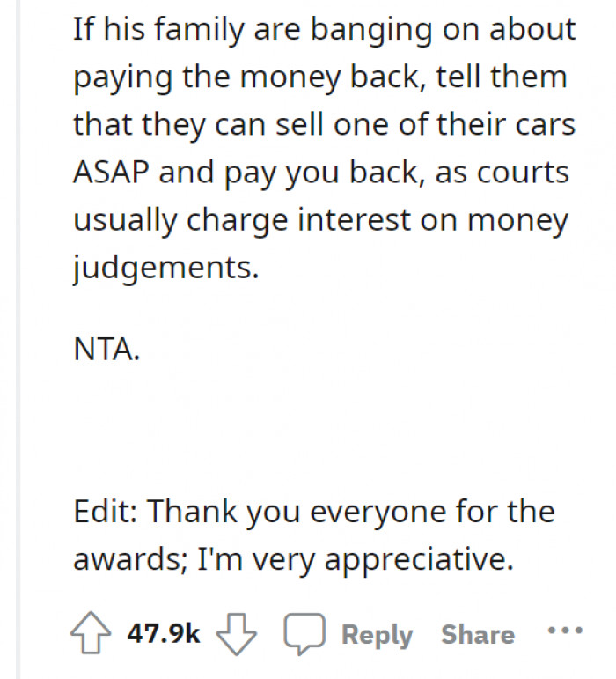Click the Share button
This screenshot has height=679, width=616.
478,635
